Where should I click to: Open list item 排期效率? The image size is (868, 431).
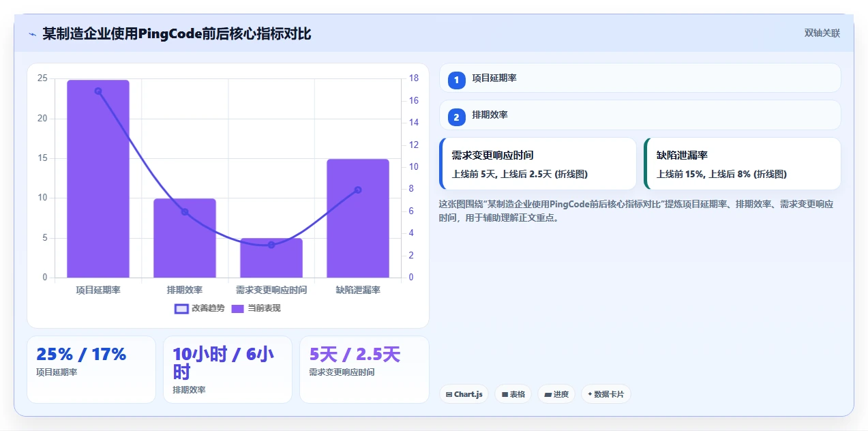coord(640,115)
